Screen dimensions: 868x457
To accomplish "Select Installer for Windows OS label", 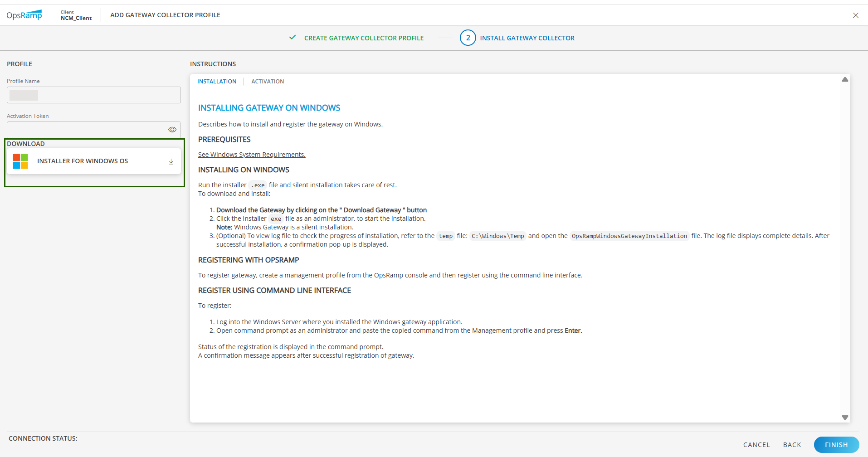I will [83, 161].
